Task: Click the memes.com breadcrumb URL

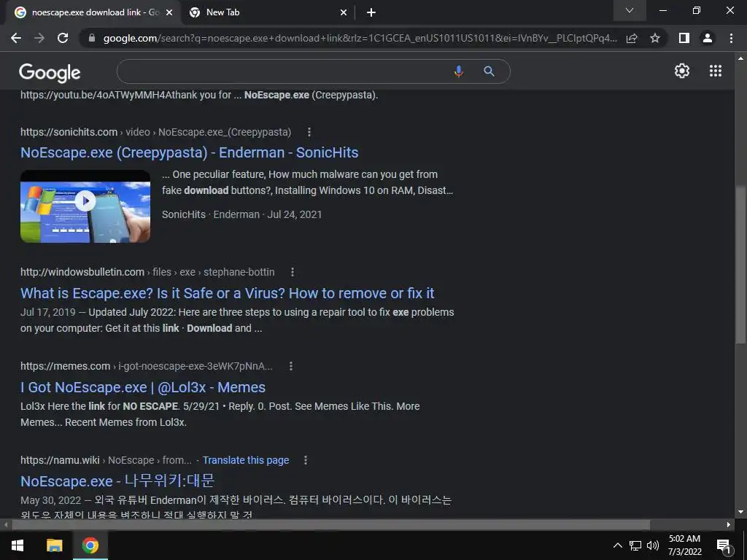Action: [146, 366]
